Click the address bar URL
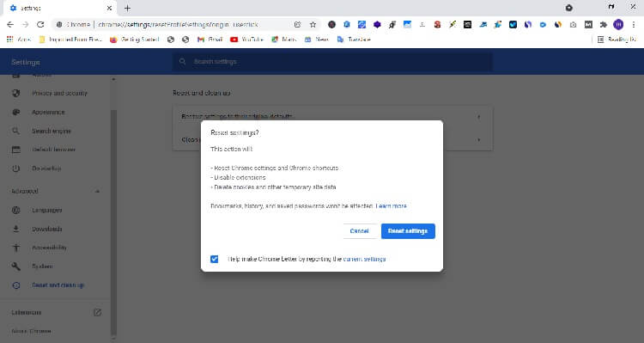The image size is (644, 343). tap(178, 25)
